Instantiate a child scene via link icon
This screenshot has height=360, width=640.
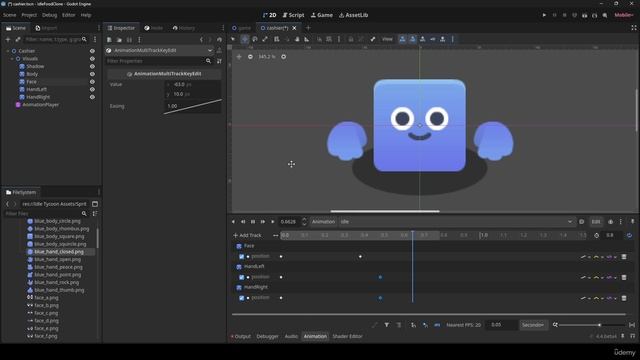pyautogui.click(x=18, y=39)
